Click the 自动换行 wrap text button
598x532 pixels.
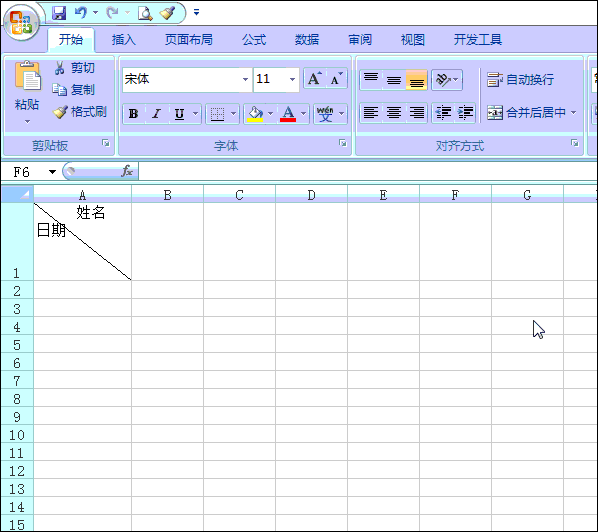(520, 80)
